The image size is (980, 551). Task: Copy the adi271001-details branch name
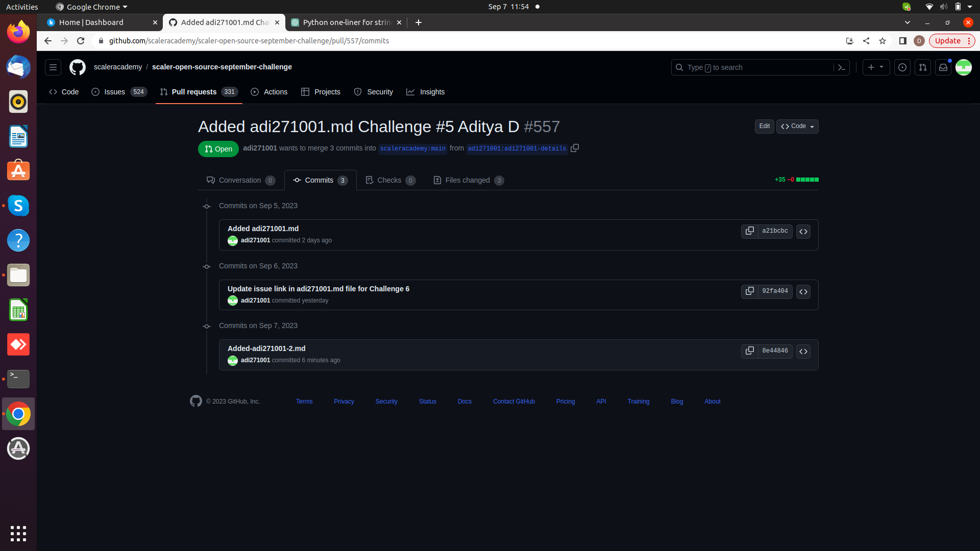(575, 148)
